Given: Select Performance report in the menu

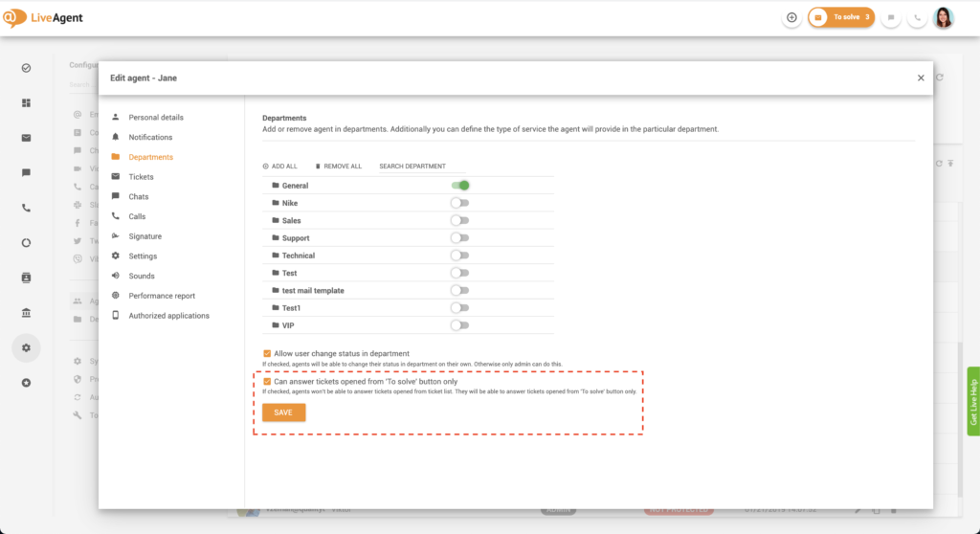Looking at the screenshot, I should (x=162, y=296).
